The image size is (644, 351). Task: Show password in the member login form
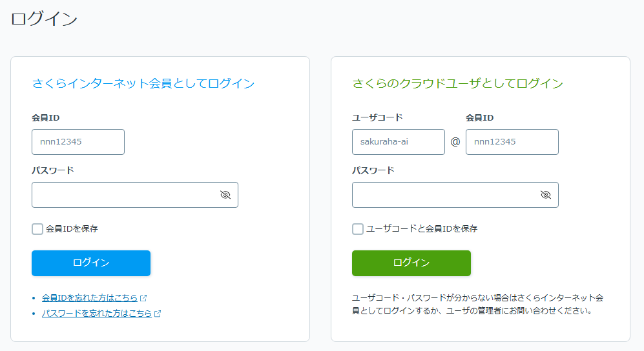[x=225, y=195]
